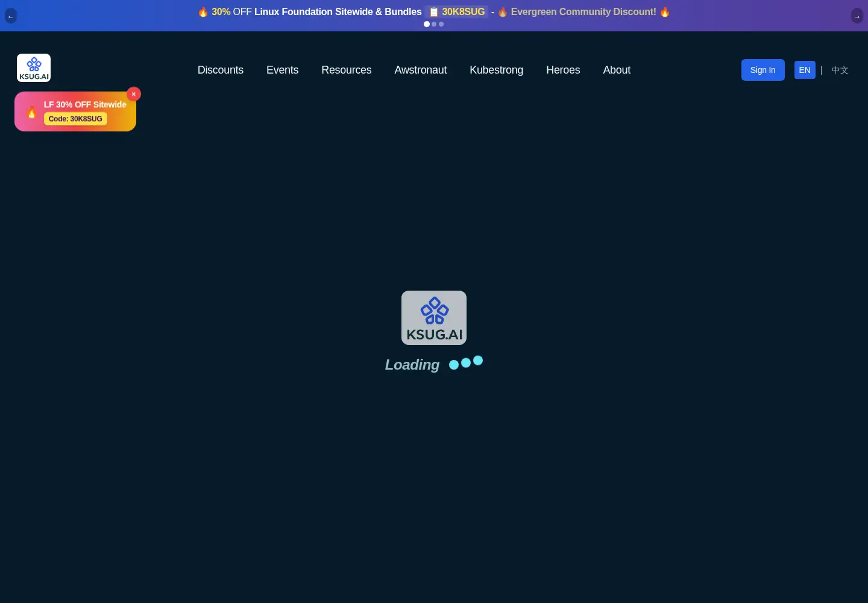Open the Events menu item
Screen dimensions: 868x603
click(x=282, y=70)
